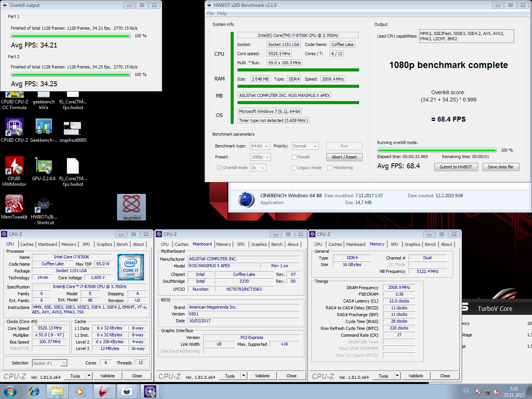This screenshot has width=532, height=399.
Task: Click the TurboV Core label
Action: tap(495, 309)
